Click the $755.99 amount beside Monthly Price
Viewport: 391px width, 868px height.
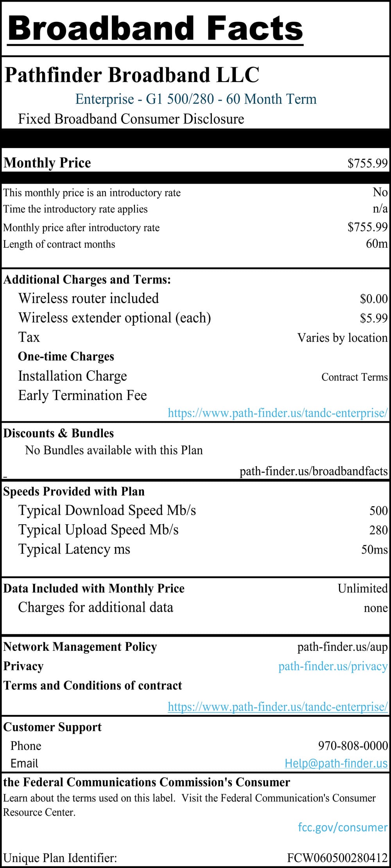[x=367, y=163]
